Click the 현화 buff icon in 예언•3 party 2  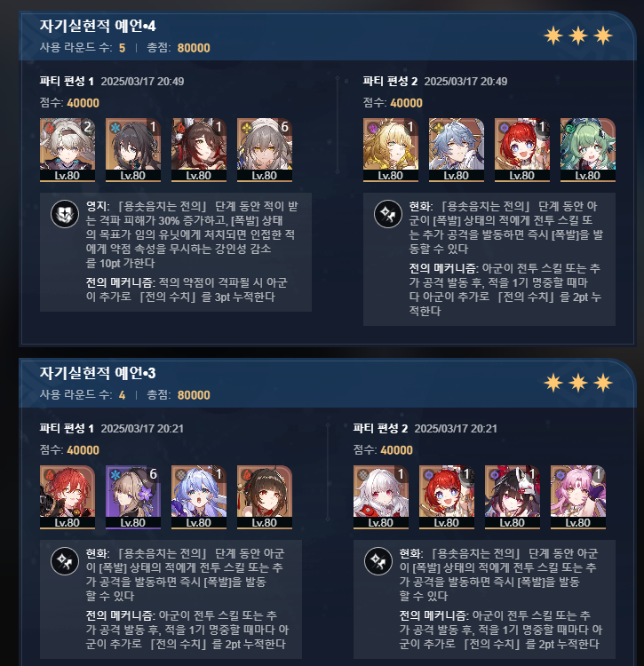tap(378, 561)
